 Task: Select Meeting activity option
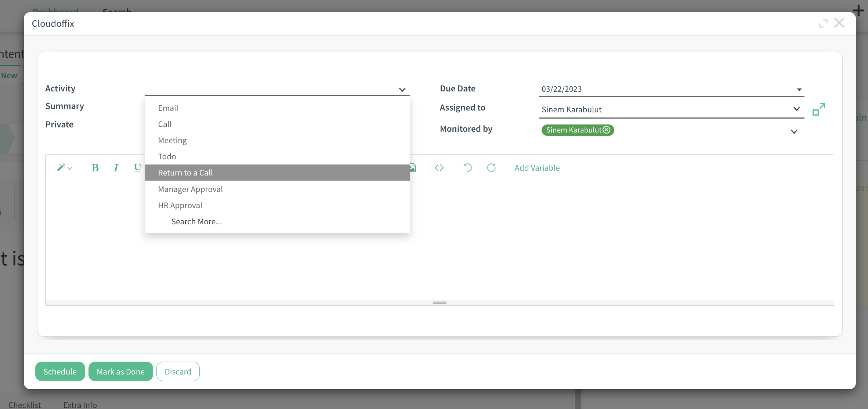(x=277, y=140)
